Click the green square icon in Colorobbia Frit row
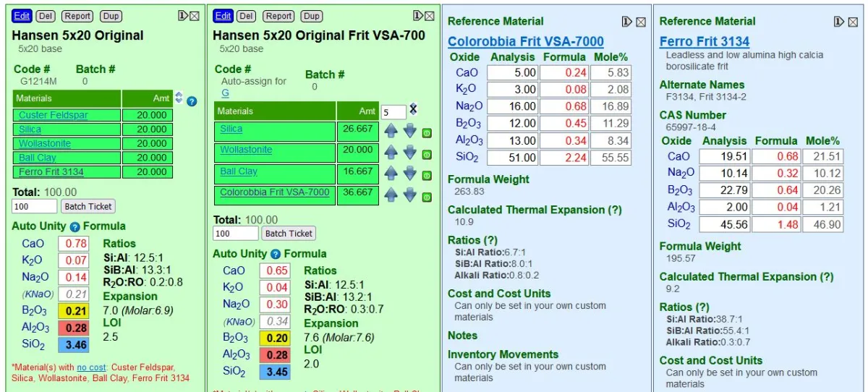868x392 pixels. point(427,197)
